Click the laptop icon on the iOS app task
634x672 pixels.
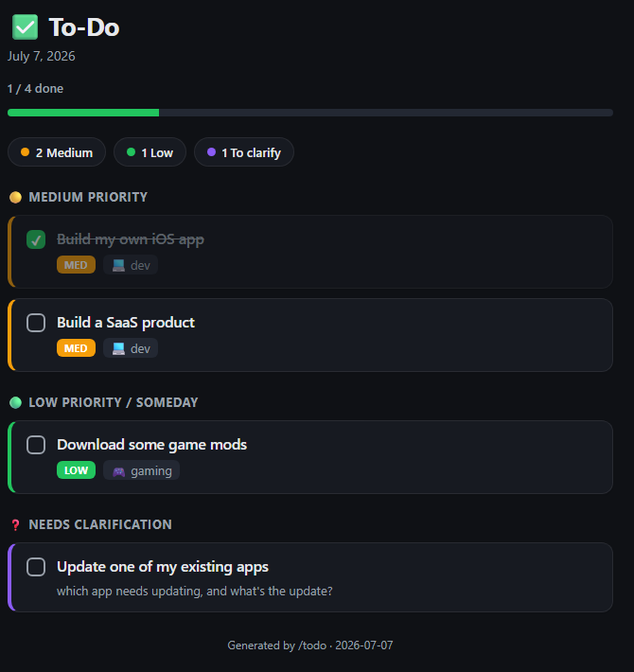pos(118,265)
